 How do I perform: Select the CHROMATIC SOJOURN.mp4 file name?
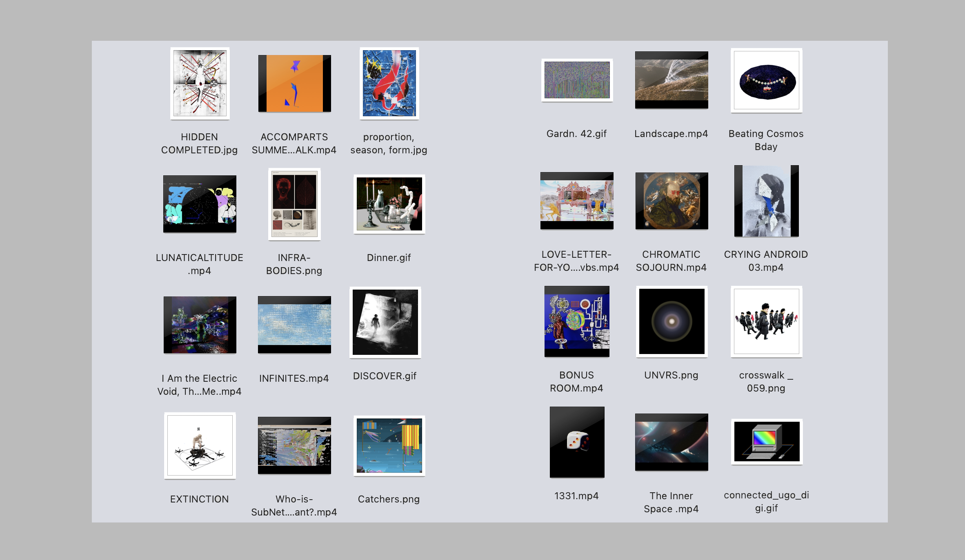coord(671,261)
